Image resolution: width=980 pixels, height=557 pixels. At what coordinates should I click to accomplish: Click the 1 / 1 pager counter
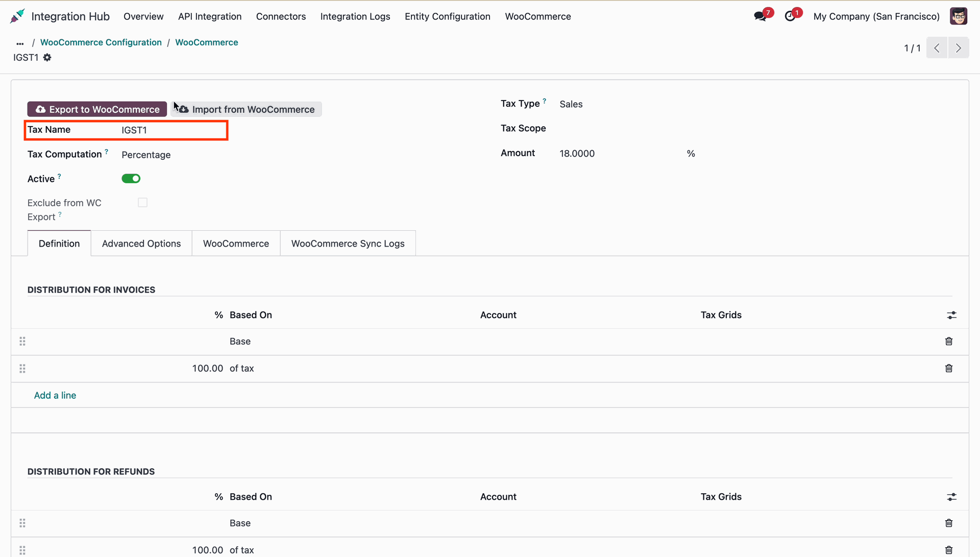pos(912,48)
